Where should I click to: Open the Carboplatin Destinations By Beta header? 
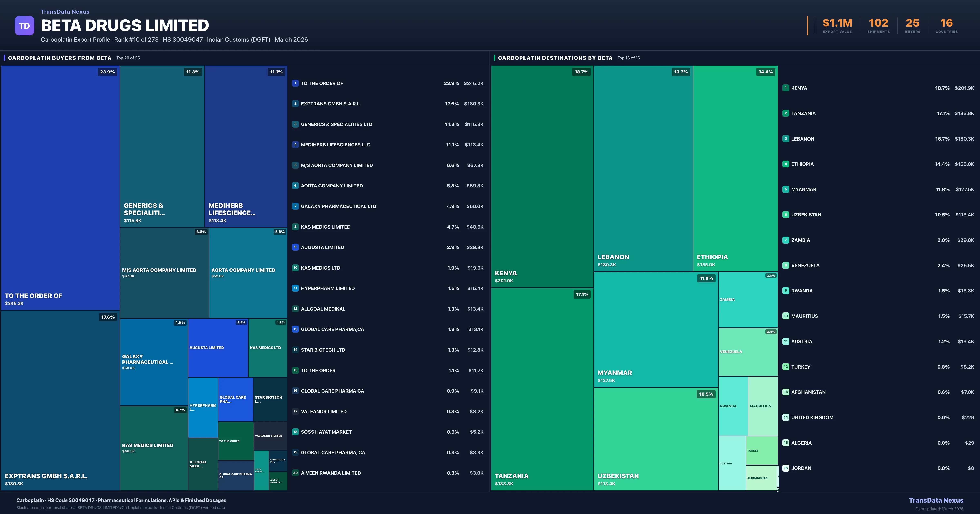555,58
